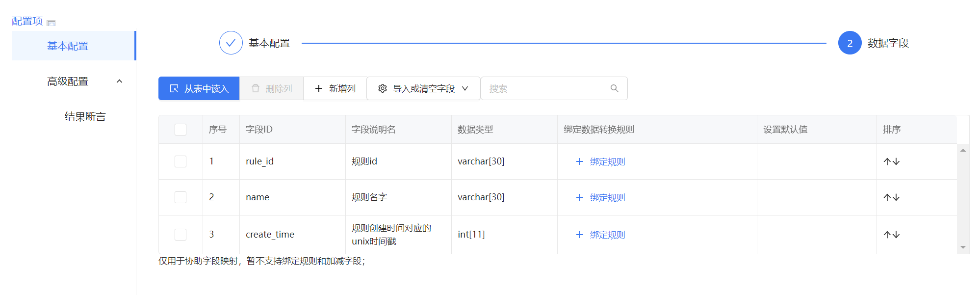
Task: Click the create_time field ID cell
Action: (292, 235)
